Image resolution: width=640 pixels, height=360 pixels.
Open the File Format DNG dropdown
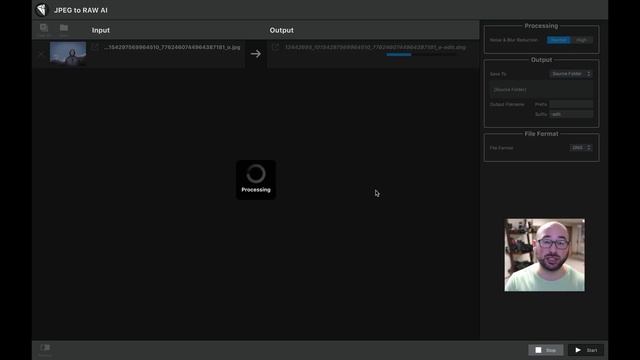(581, 148)
